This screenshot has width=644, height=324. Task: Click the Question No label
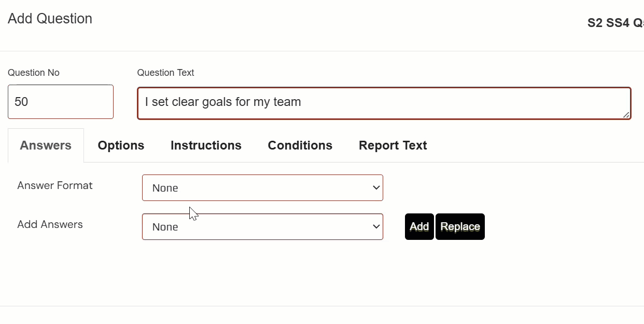(x=34, y=73)
